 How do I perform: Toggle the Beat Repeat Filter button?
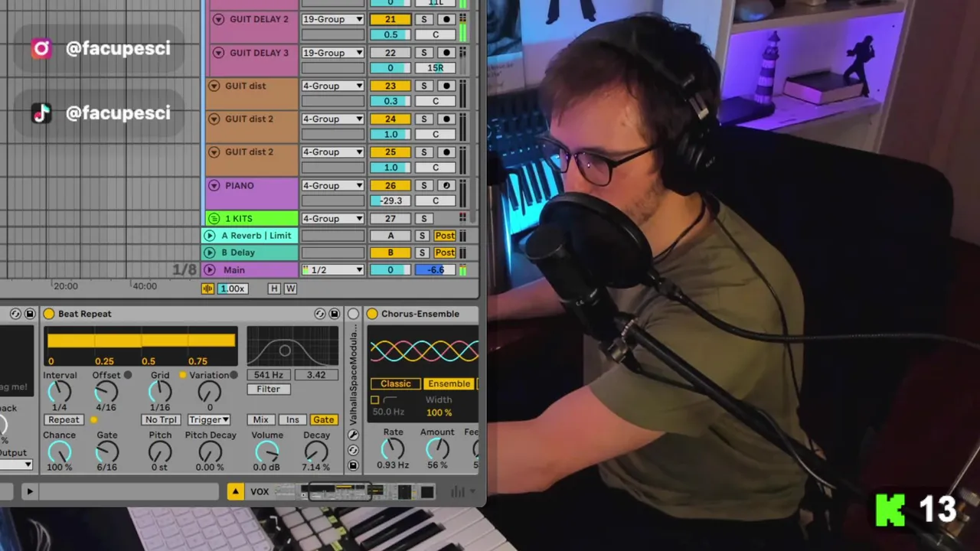click(268, 389)
